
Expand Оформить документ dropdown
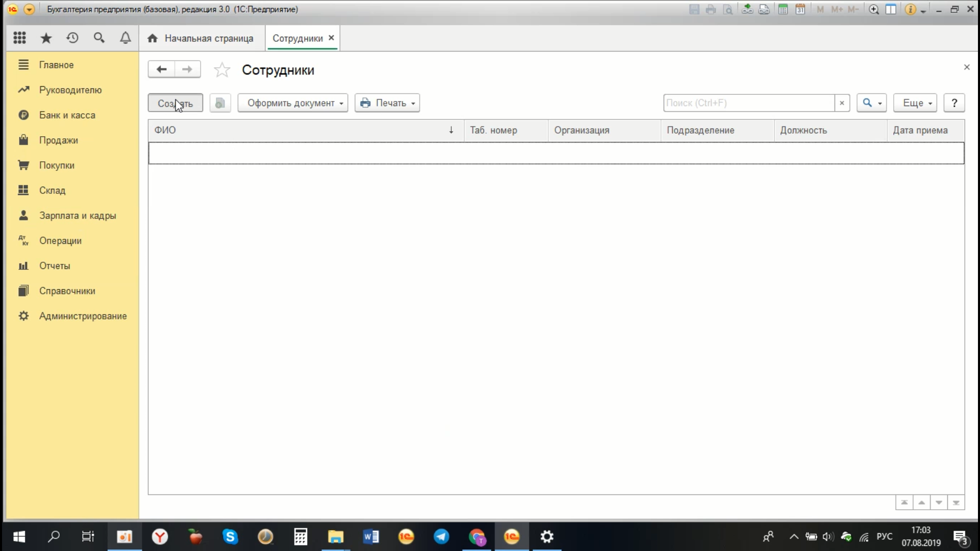pyautogui.click(x=340, y=103)
